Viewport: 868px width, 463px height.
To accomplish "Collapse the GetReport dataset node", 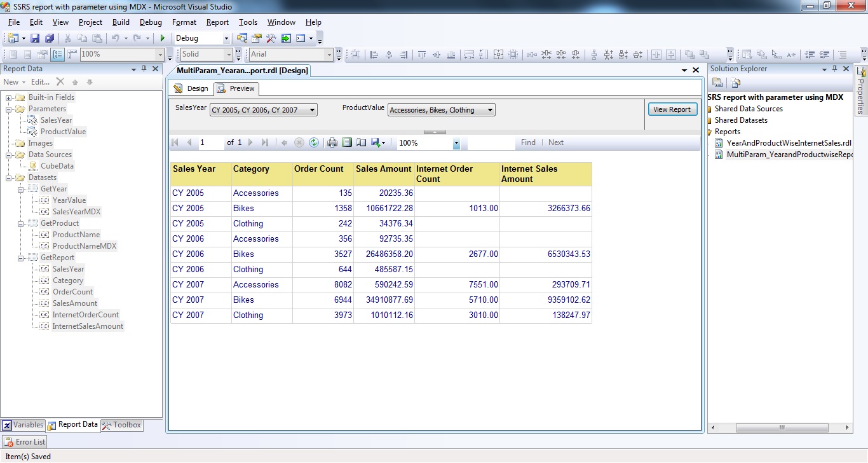I will 21,258.
